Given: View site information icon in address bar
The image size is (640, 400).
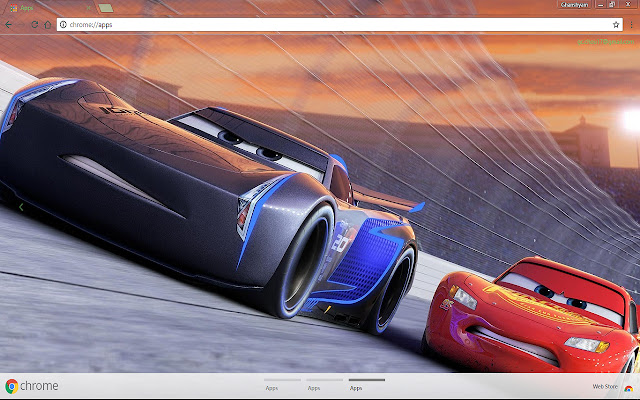Looking at the screenshot, I should [x=63, y=25].
